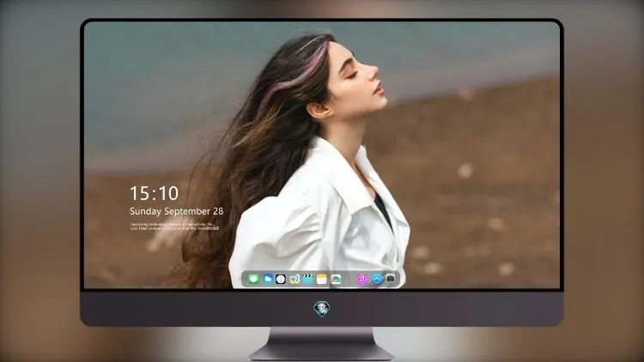Open the clapperboard Videos app in dock
The width and height of the screenshot is (644, 362).
[307, 279]
